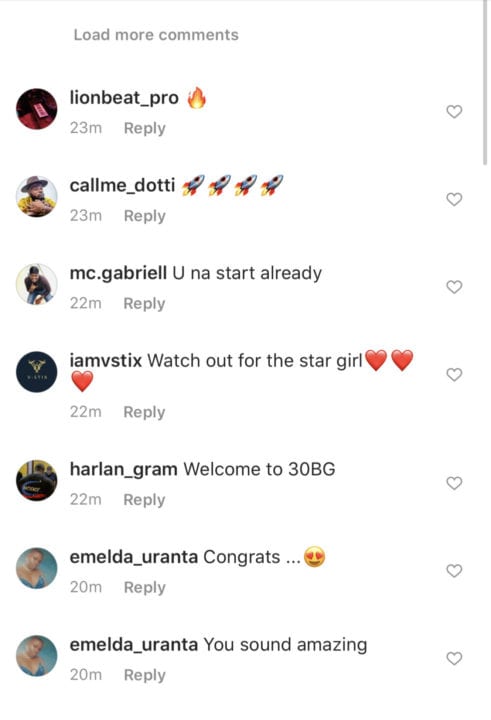This screenshot has height=720, width=491.
Task: Heart harlan_gram's Welcome to 30BG comment
Action: coord(454,483)
